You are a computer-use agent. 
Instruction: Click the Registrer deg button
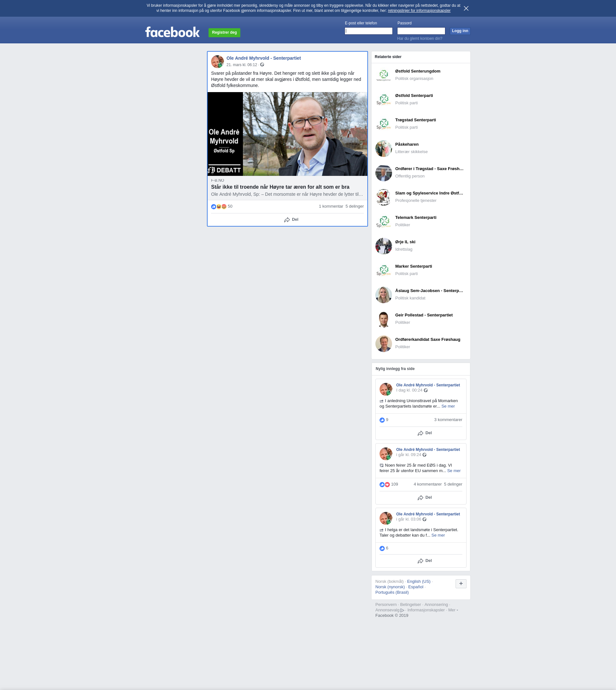click(x=224, y=32)
